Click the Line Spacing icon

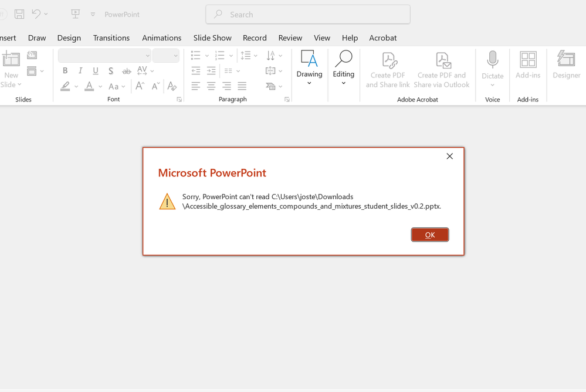tap(246, 56)
